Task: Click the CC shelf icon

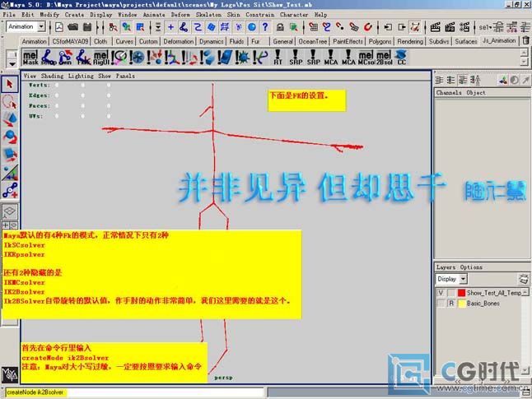Action: tap(401, 58)
